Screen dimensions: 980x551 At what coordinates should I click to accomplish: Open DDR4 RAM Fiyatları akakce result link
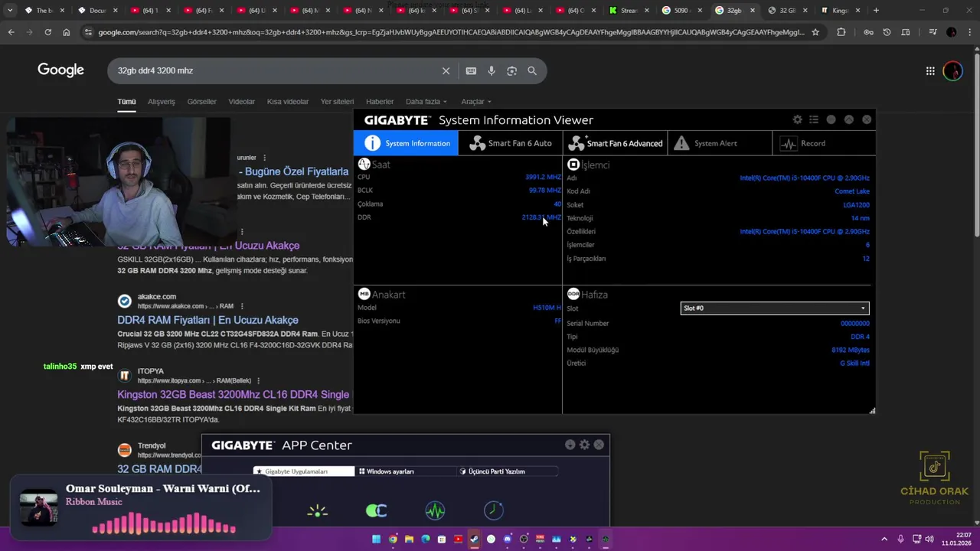(x=207, y=320)
